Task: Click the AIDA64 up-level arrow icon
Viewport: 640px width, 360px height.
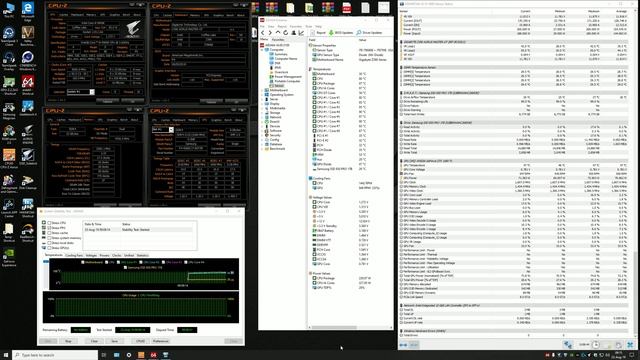Action: (x=278, y=33)
